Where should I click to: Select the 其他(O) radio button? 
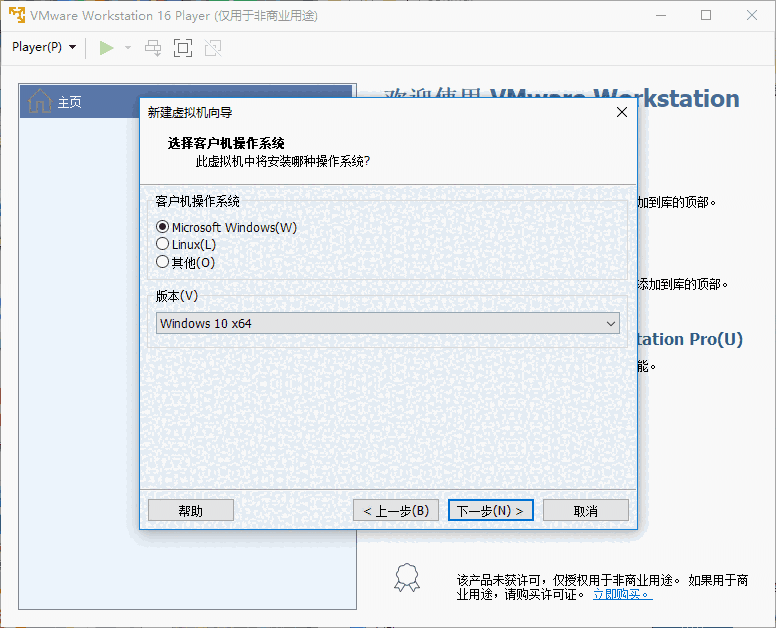[162, 261]
